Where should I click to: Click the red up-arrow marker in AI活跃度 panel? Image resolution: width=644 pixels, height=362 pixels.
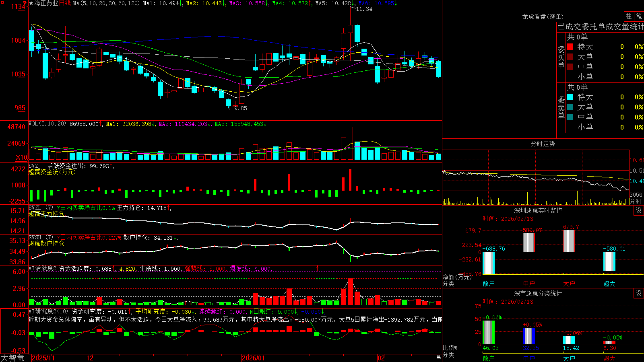(317, 268)
